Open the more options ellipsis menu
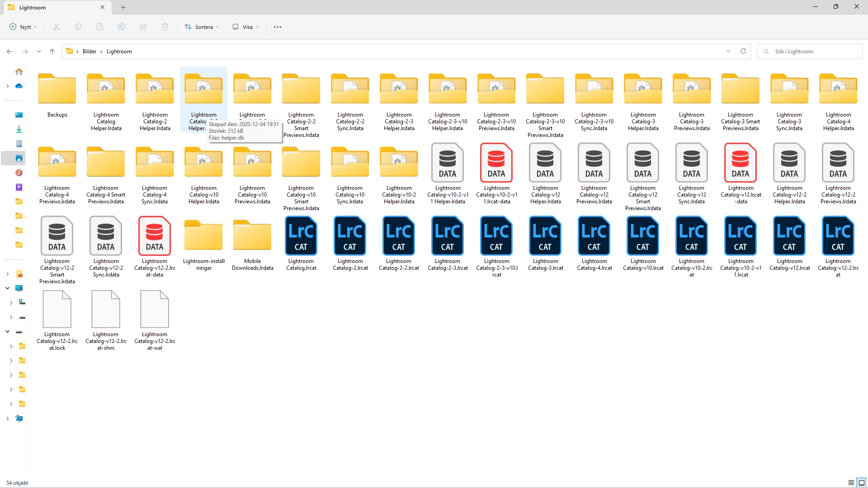868x488 pixels. point(278,27)
